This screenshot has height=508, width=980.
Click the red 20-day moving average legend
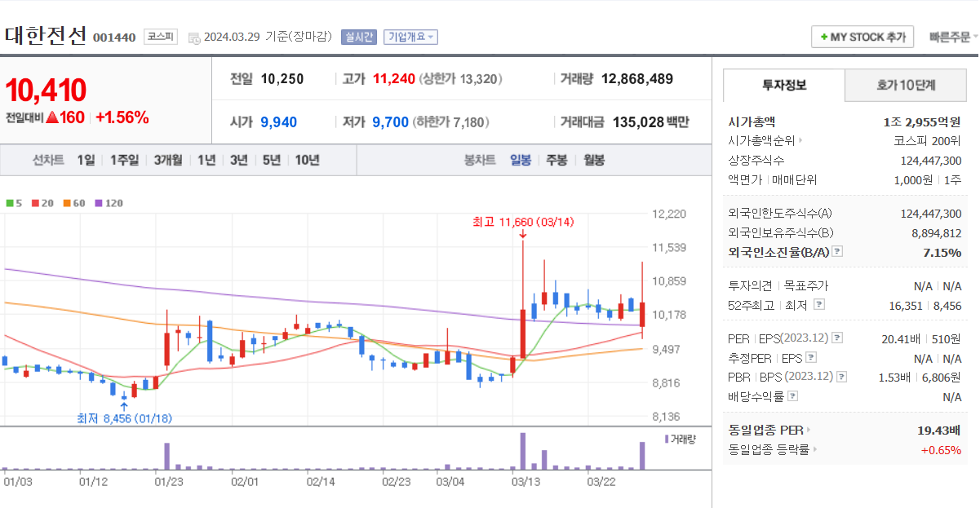(42, 203)
